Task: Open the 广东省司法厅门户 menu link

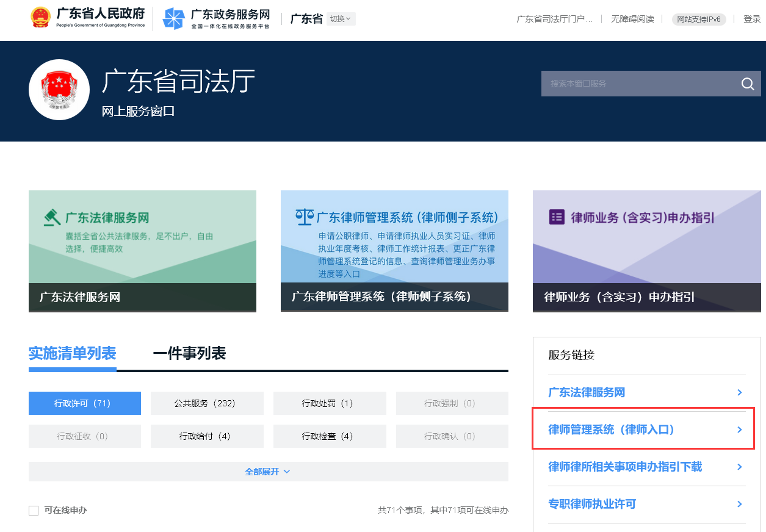Action: click(x=554, y=19)
